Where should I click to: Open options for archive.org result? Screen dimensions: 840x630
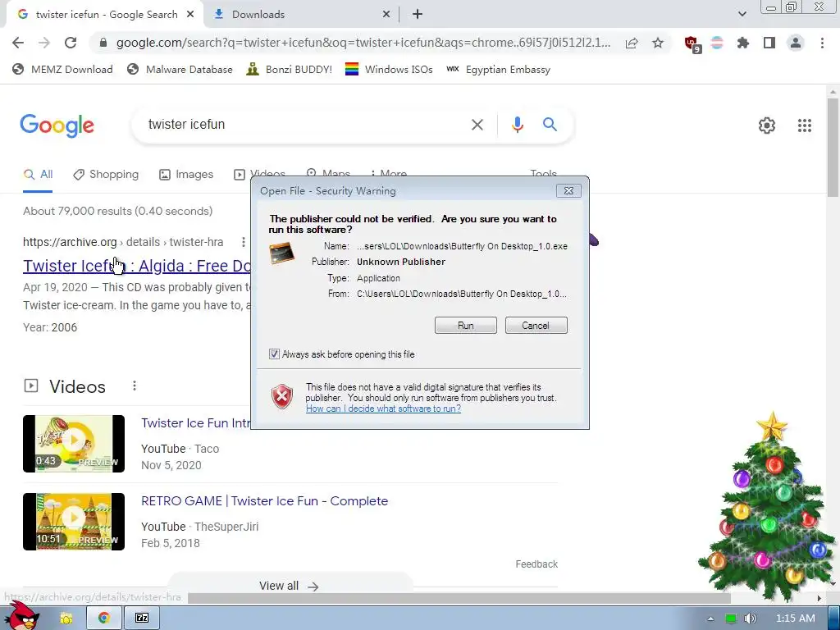click(x=243, y=242)
